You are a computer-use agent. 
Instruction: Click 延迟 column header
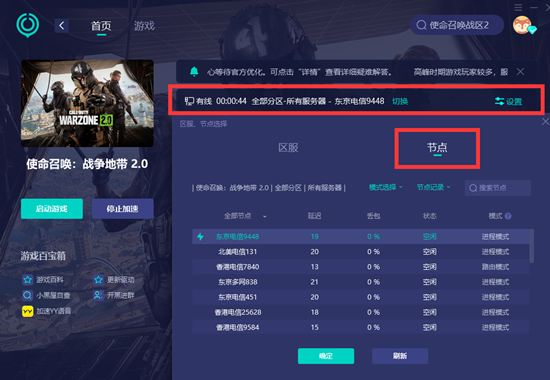point(314,216)
